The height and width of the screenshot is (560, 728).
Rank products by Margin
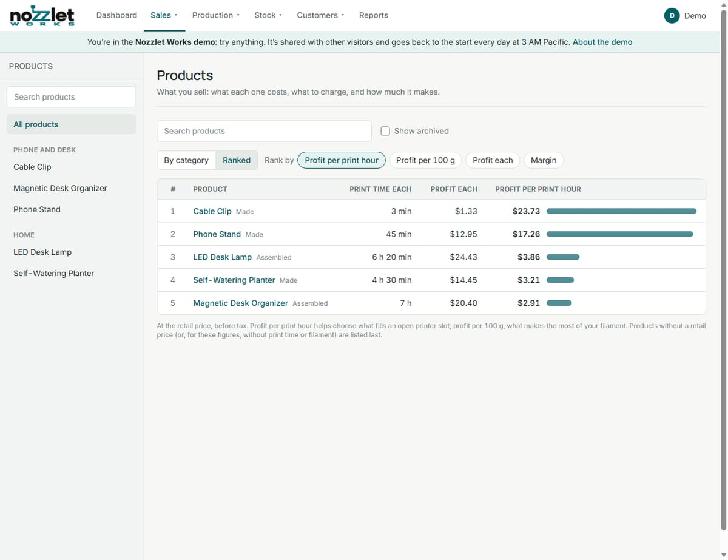pos(544,160)
